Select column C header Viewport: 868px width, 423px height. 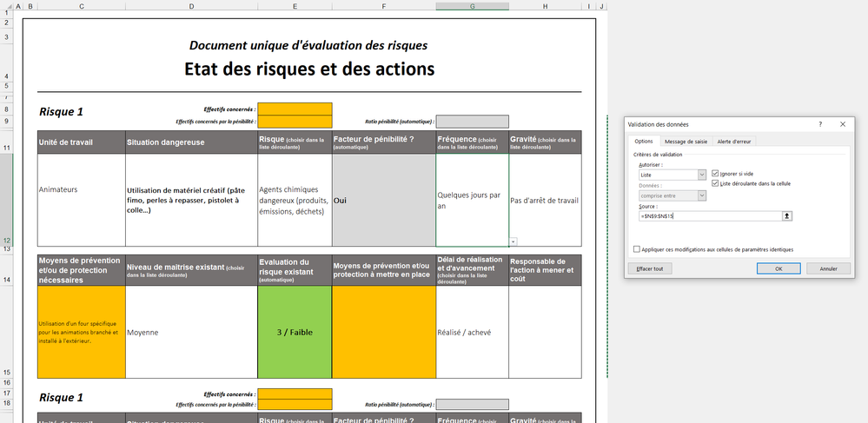pos(82,6)
